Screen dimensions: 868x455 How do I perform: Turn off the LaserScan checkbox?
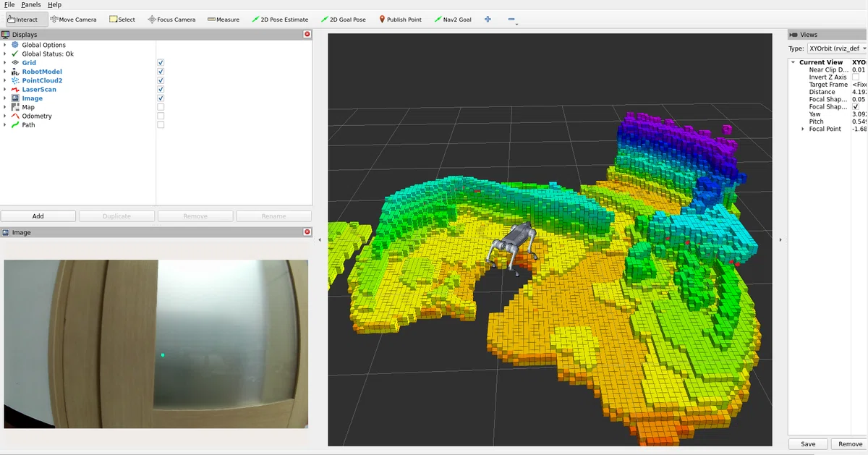coord(161,90)
